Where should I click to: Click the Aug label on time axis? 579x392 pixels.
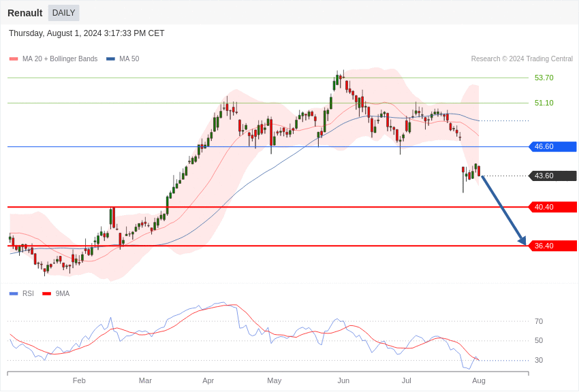pos(479,380)
